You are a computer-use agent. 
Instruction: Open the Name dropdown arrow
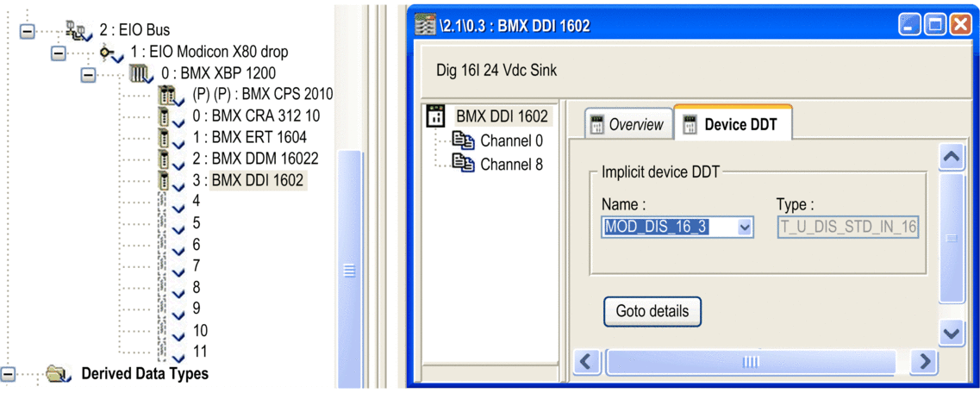(x=745, y=228)
